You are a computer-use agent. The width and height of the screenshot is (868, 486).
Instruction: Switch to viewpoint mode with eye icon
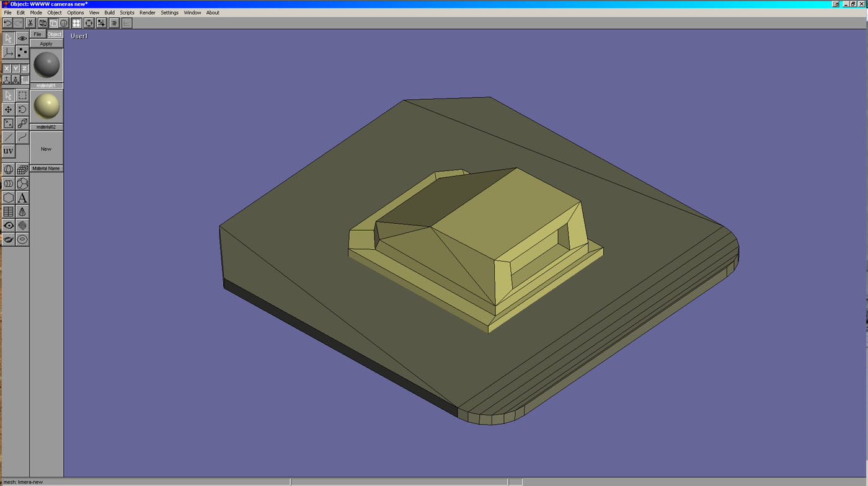point(22,38)
